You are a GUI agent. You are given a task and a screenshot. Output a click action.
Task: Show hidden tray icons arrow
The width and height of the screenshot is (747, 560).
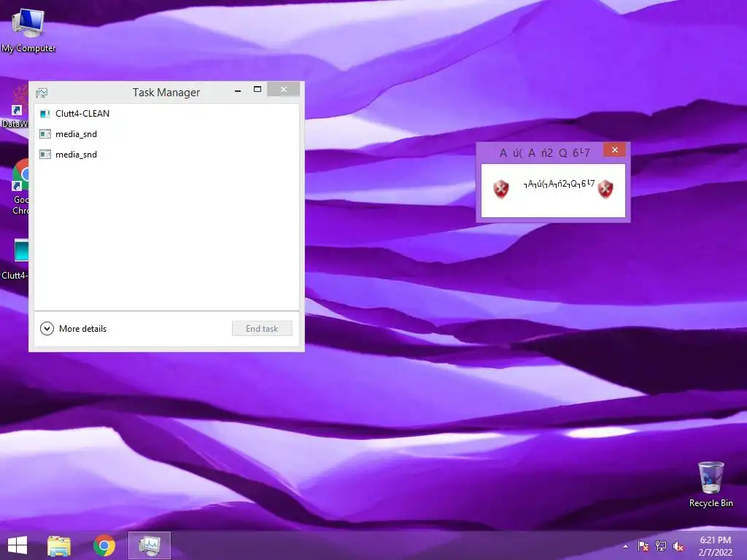click(x=625, y=546)
